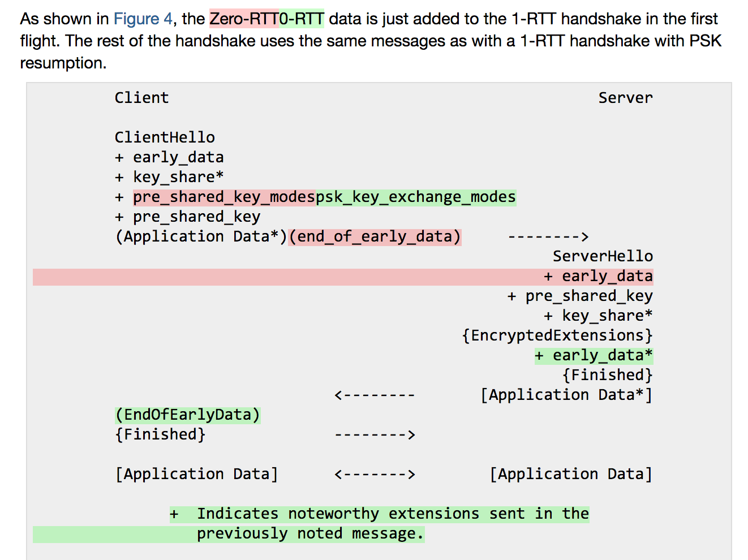Click the green-highlighted inserted "0-RTT" text

pyautogui.click(x=302, y=19)
